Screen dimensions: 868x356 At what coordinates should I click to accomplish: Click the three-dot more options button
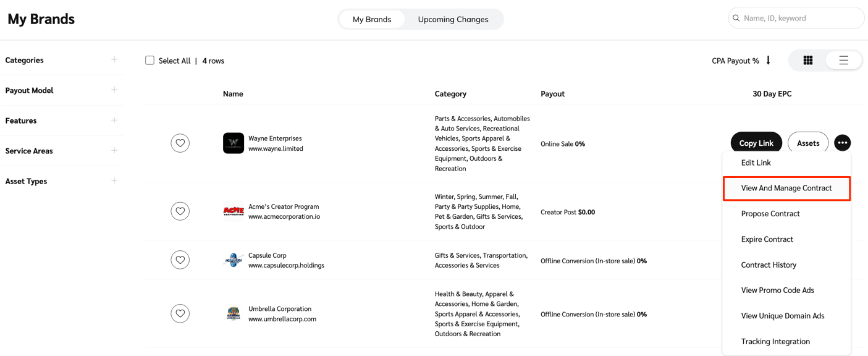(x=842, y=143)
